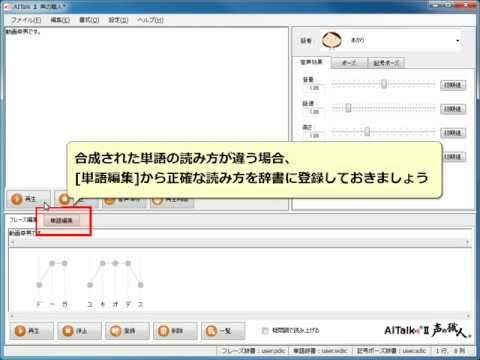Switch to the ポーズ tab

click(349, 63)
